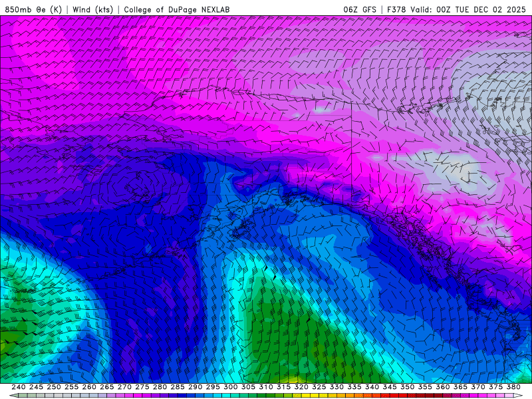
Task: Click the 250 color scale label
Action: click(54, 387)
